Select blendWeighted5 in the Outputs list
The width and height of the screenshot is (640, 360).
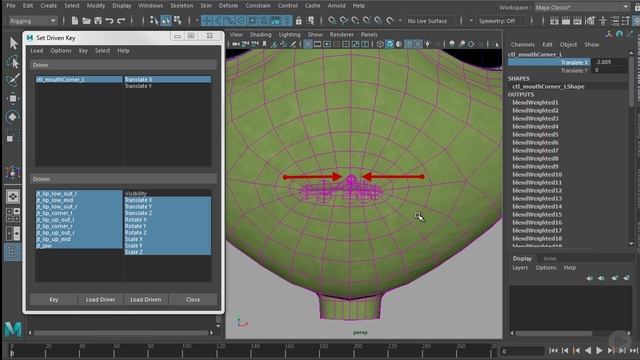click(535, 134)
